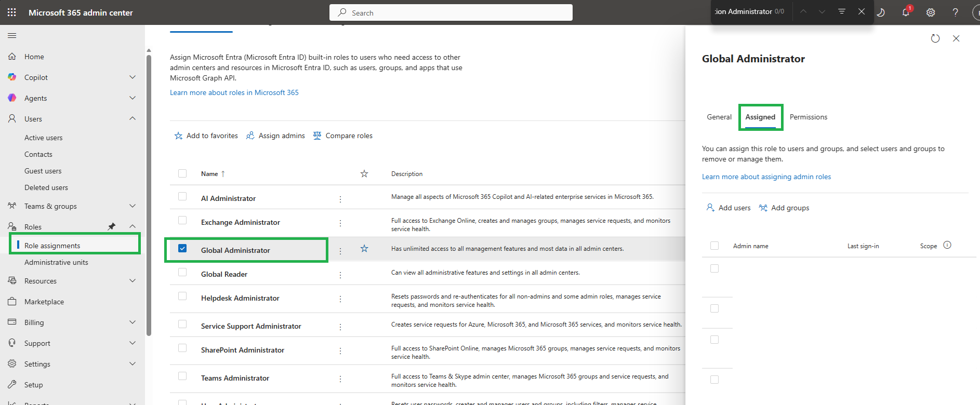Close the Global Administrator panel
This screenshot has height=405, width=980.
pos(956,38)
